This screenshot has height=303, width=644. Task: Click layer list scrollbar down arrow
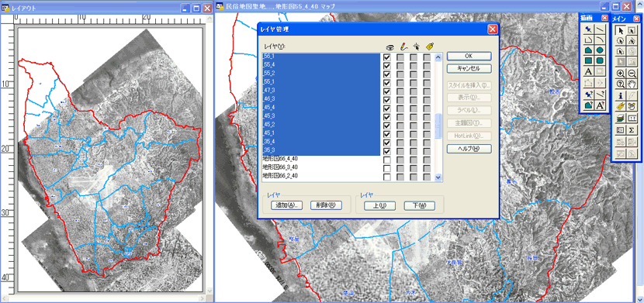pos(438,177)
